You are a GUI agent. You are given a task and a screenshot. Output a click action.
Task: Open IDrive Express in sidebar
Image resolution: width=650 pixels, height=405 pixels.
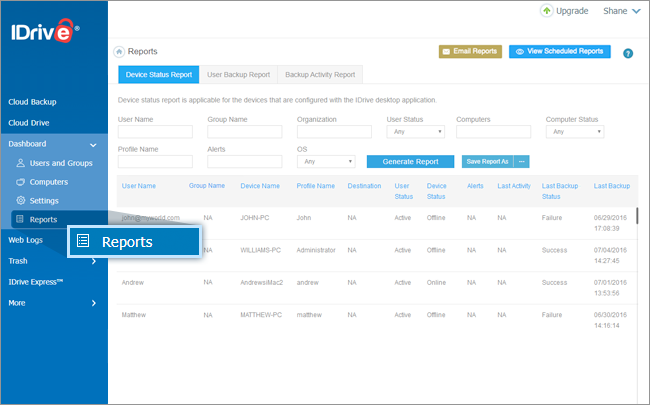coord(36,282)
